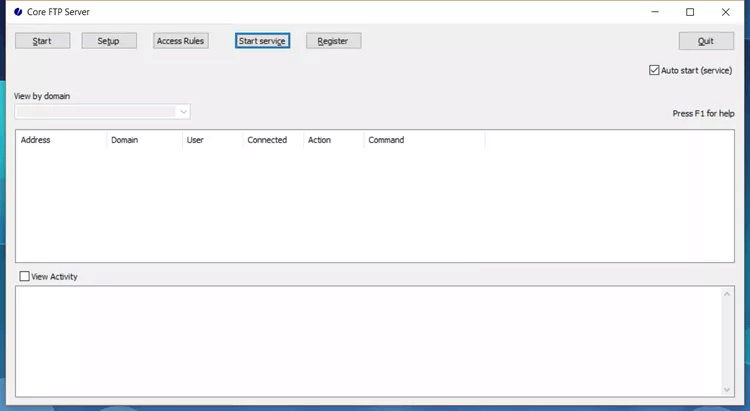Open the Setup dialog
750x411 pixels.
tap(109, 41)
